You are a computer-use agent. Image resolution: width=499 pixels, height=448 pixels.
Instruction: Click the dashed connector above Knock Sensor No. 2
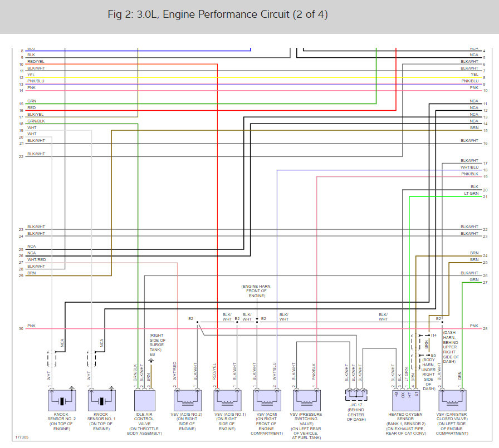52,358
